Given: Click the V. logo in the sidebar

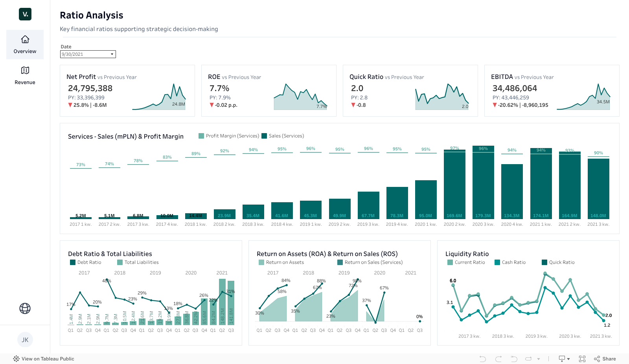Looking at the screenshot, I should click(25, 14).
